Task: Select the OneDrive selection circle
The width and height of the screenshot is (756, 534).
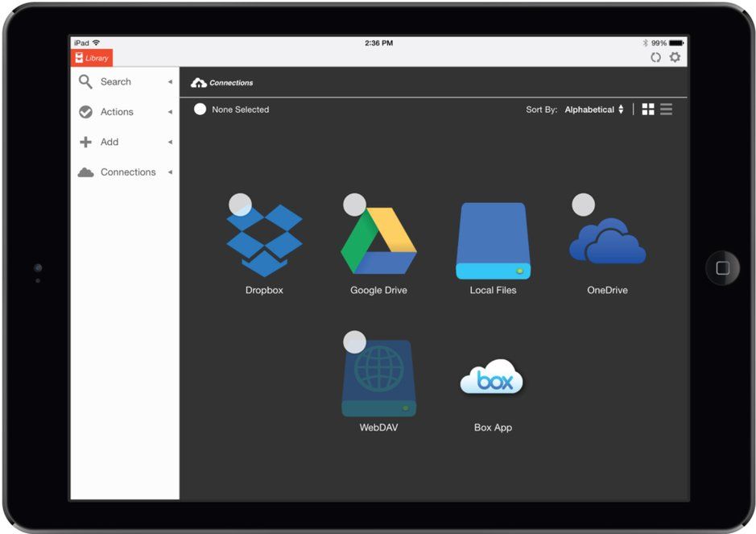Action: click(x=584, y=205)
